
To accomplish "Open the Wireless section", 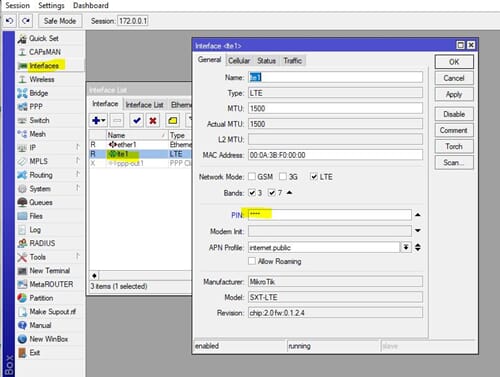I will [x=42, y=79].
